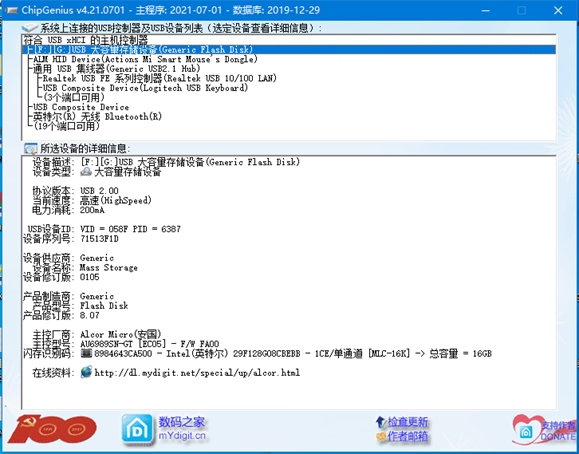The width and height of the screenshot is (579, 454).
Task: Select the (3个端口可用) entry
Action: 74,98
